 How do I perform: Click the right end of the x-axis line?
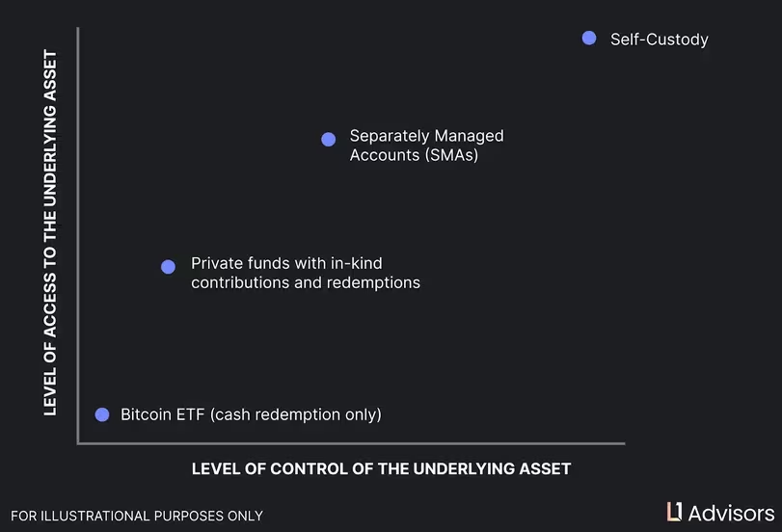pyautogui.click(x=623, y=444)
